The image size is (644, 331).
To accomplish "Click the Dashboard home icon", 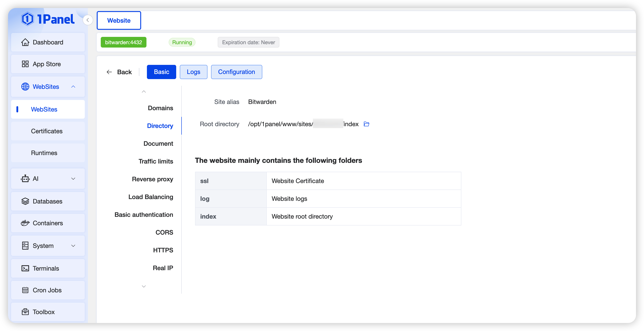I will 25,42.
